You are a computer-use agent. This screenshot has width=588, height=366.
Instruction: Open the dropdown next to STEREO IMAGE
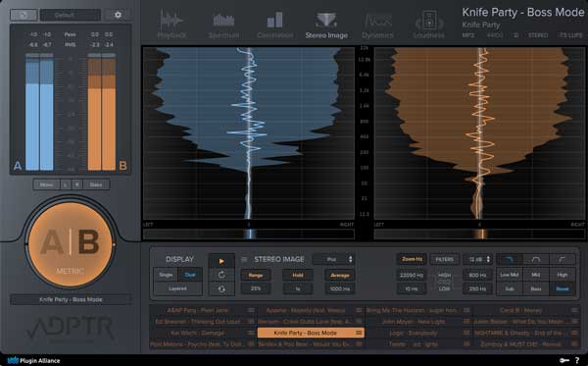(333, 259)
